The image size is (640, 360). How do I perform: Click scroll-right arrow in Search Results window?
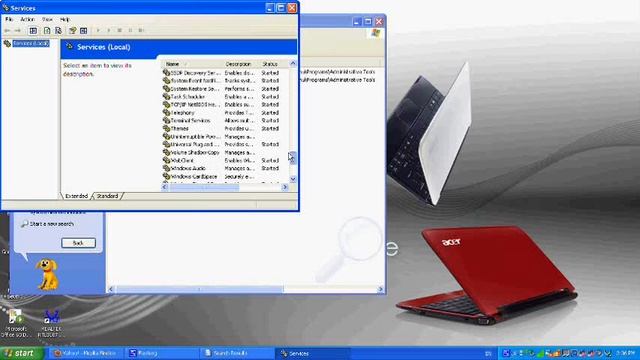(x=380, y=289)
